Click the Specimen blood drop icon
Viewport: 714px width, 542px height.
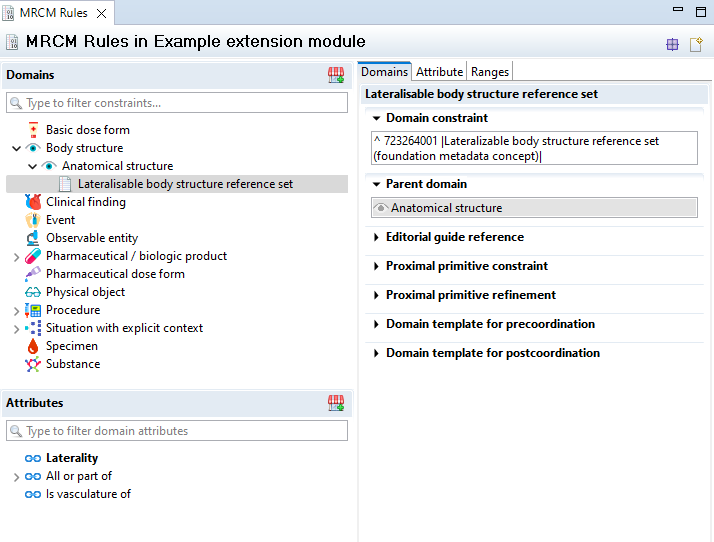pyautogui.click(x=33, y=346)
